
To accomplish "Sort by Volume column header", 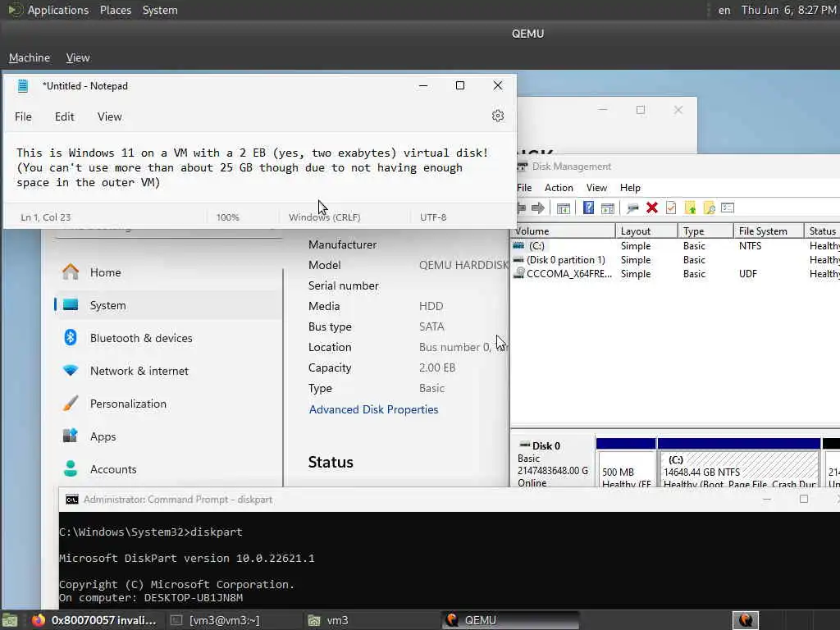I will click(563, 231).
